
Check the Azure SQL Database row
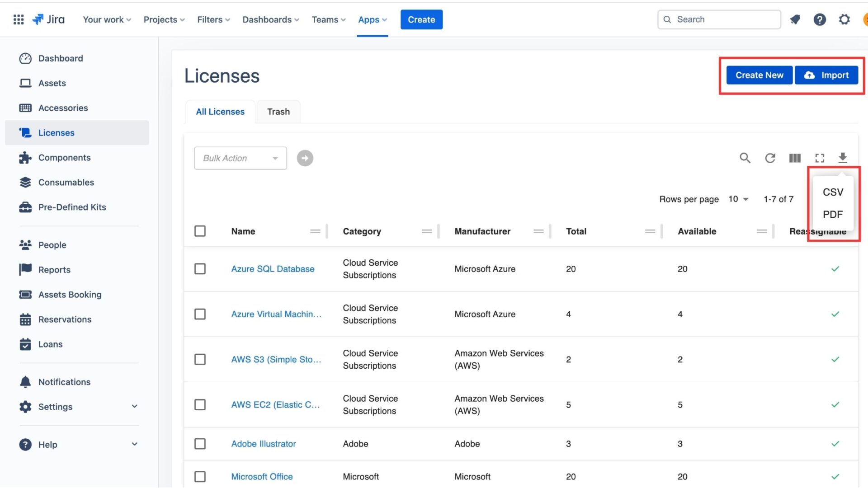point(200,269)
